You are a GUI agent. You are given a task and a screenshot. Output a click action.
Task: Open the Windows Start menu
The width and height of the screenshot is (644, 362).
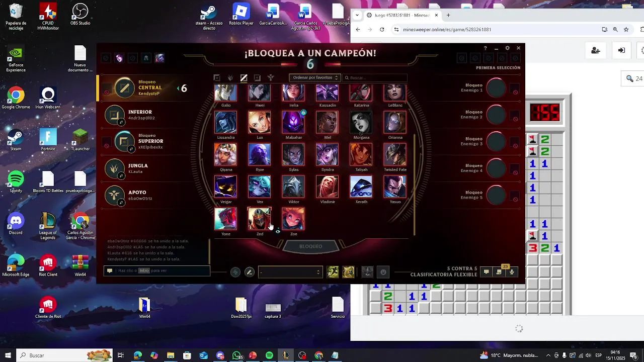pyautogui.click(x=8, y=355)
